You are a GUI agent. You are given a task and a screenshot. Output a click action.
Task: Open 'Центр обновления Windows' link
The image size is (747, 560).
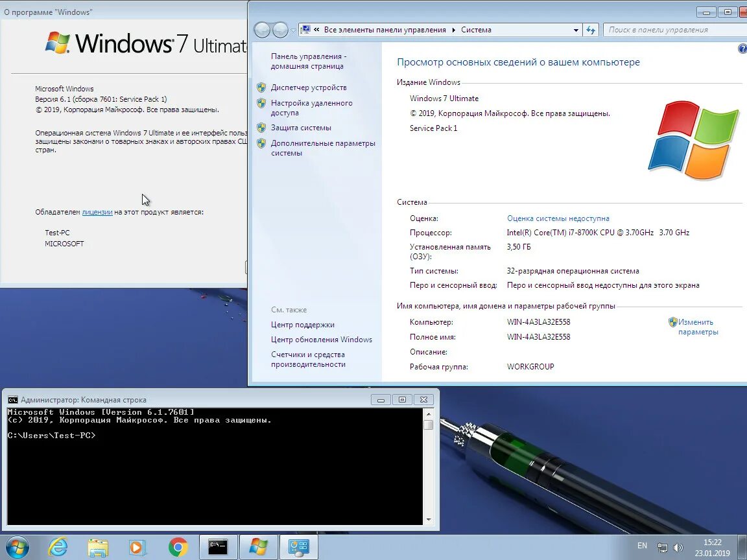pos(322,340)
